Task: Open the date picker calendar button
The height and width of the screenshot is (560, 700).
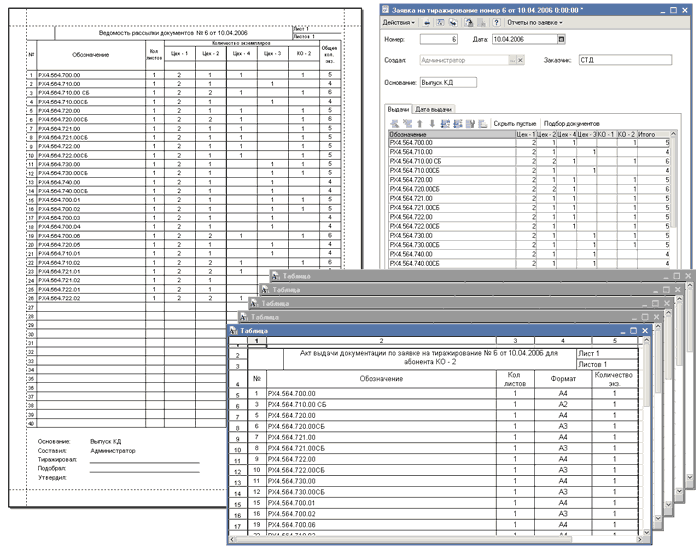Action: (x=561, y=39)
